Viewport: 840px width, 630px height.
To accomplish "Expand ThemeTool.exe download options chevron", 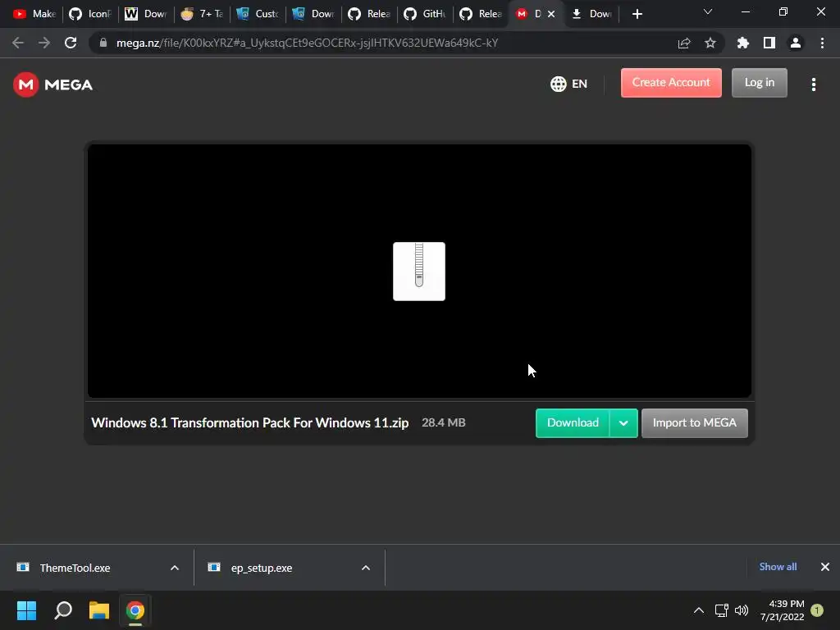I will tap(175, 568).
